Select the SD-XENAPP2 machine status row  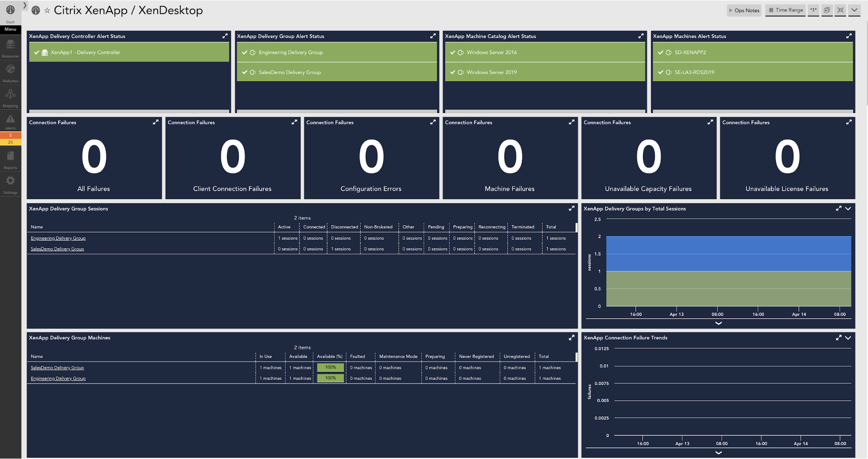click(x=752, y=52)
